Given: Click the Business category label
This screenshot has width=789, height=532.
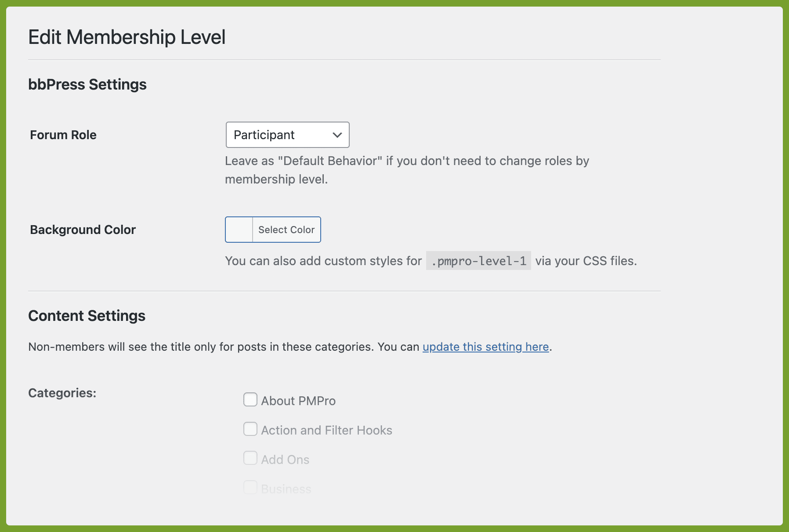Looking at the screenshot, I should (x=286, y=489).
